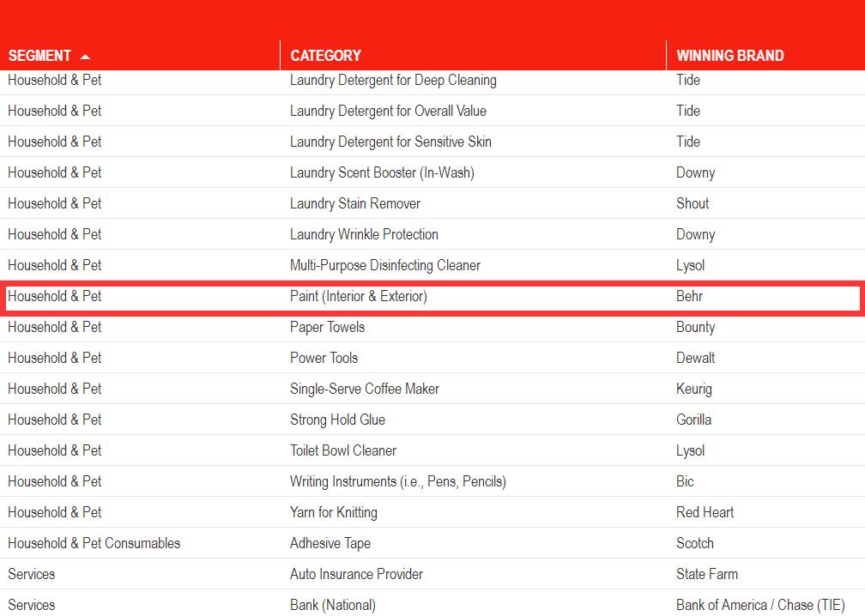Click 'Household & Pet' in the Yarn for Knitting row
Image resolution: width=865 pixels, height=616 pixels.
(55, 512)
